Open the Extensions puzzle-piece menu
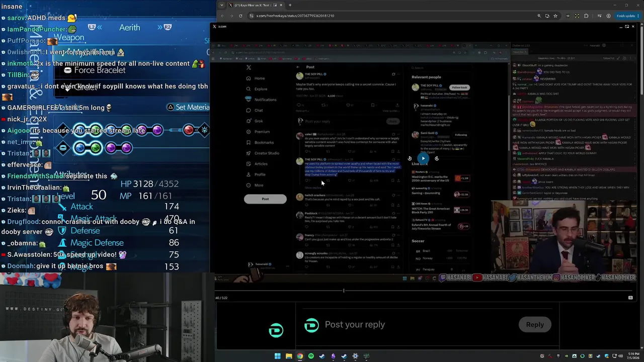The image size is (644, 362). tap(586, 16)
